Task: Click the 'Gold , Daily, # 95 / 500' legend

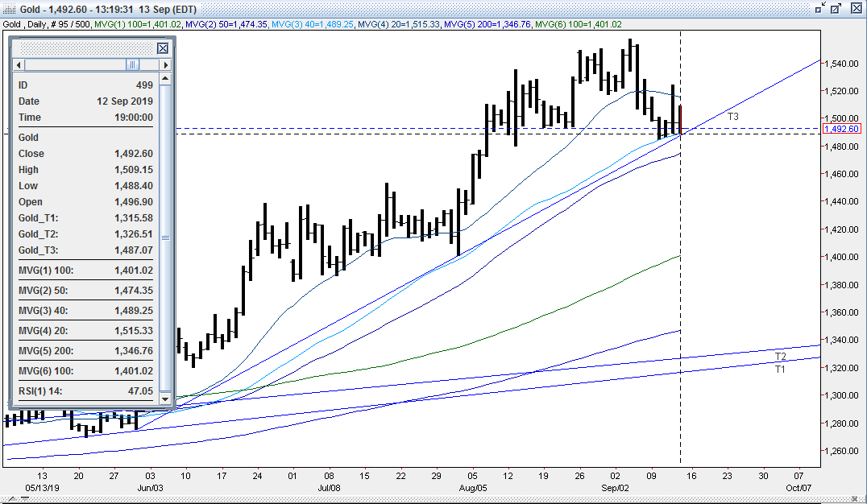Action: click(x=48, y=24)
